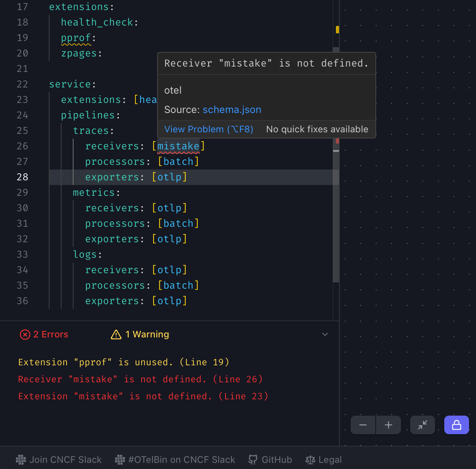The height and width of the screenshot is (469, 476).
Task: Click the underlined 'pprof' key on line 19
Action: 76,38
